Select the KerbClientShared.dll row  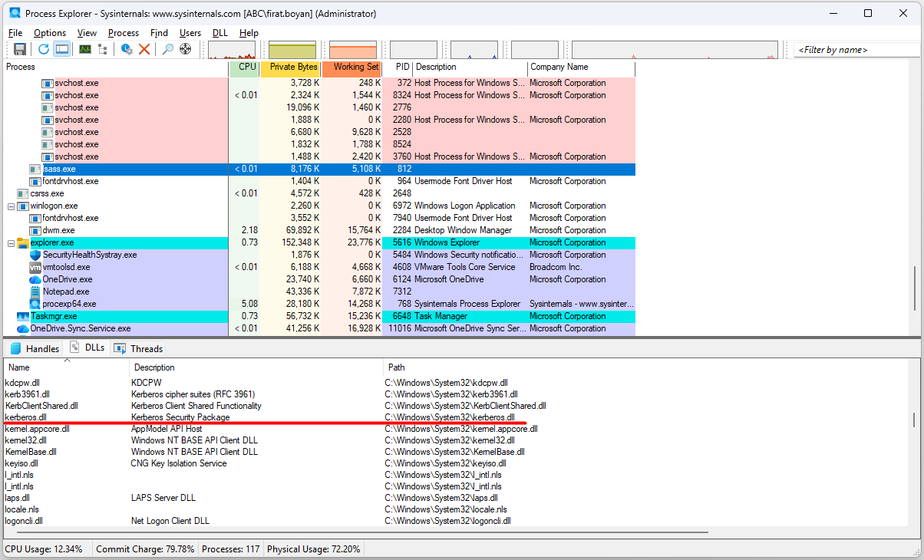coord(457,406)
